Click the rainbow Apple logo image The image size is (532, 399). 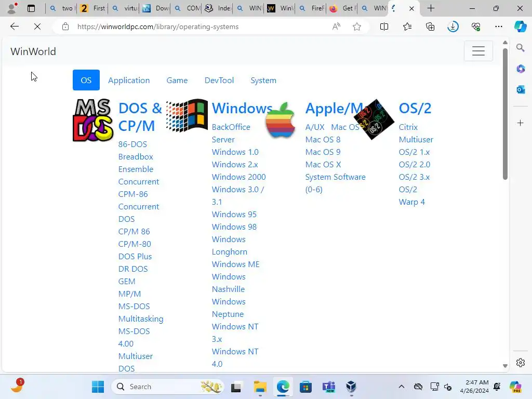point(280,120)
